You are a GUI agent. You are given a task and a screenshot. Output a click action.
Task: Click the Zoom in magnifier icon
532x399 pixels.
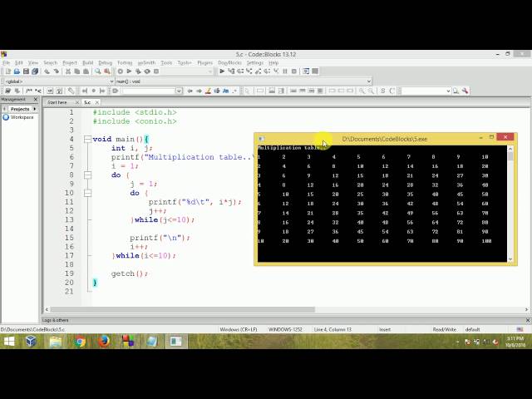tap(362, 91)
